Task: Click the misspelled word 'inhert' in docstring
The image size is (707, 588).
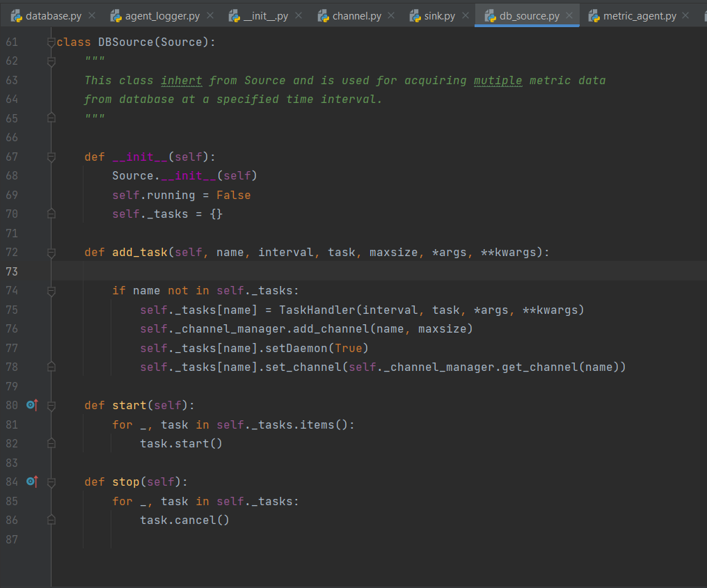Action: pyautogui.click(x=181, y=80)
